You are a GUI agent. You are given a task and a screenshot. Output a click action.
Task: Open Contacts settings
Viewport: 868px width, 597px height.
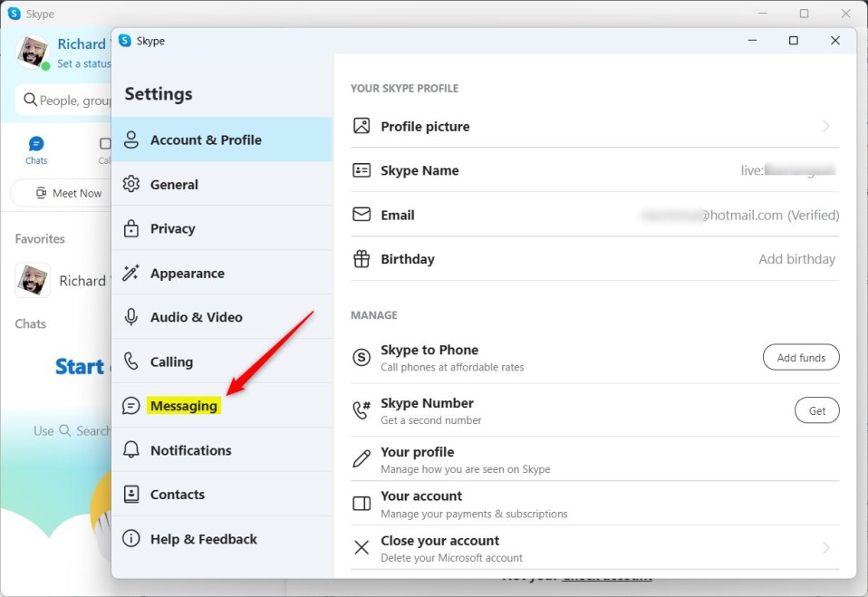221,494
